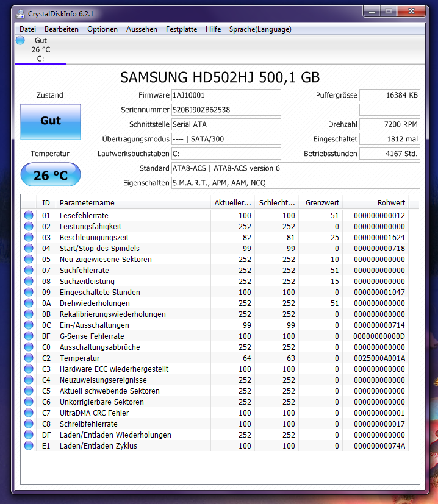Open the Bearbeiten menu
438x504 pixels.
pos(62,29)
